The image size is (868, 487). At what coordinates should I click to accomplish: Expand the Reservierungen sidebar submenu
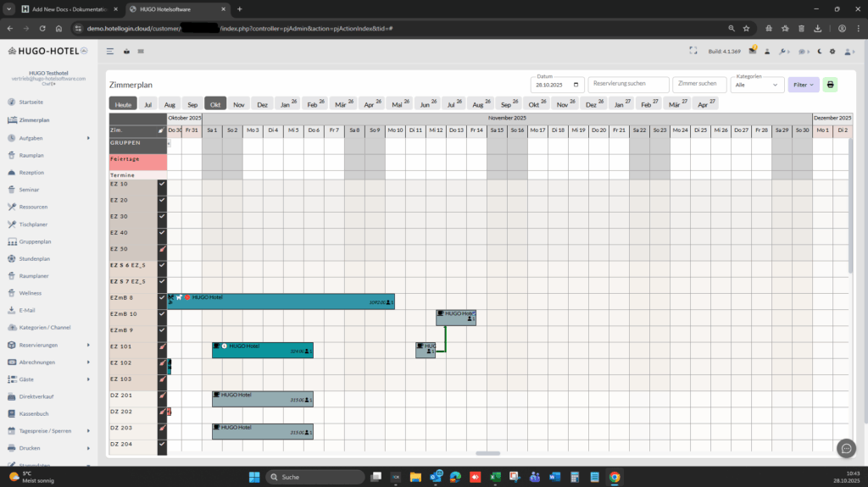pos(88,345)
